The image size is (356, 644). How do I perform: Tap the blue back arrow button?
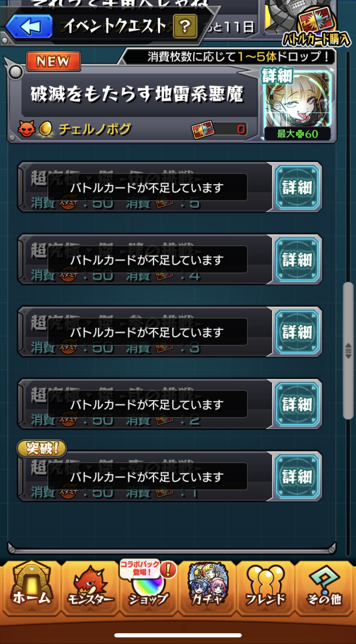(x=29, y=26)
